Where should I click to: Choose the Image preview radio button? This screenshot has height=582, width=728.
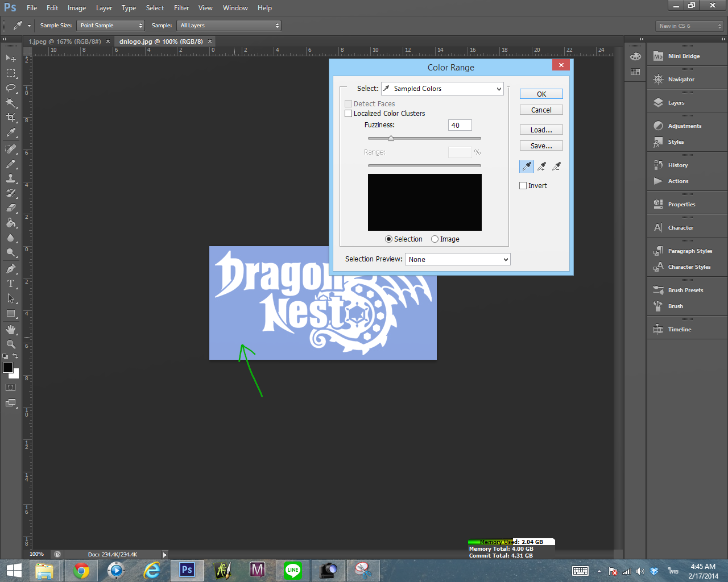click(435, 239)
